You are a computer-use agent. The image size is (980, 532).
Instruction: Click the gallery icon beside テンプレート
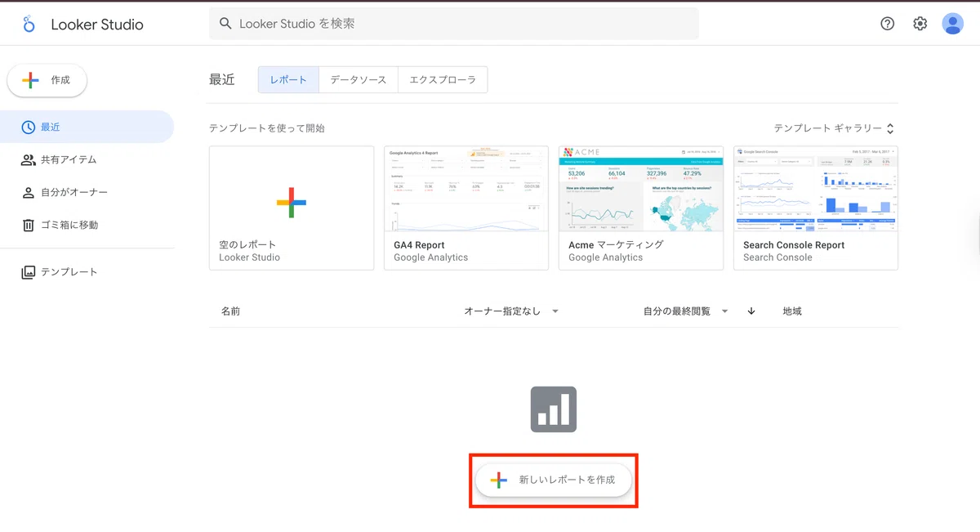[x=28, y=272]
